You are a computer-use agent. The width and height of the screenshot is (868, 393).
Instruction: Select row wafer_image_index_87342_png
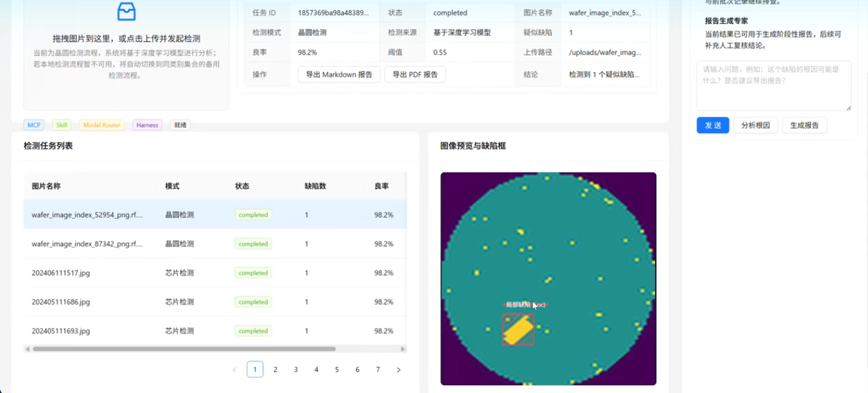click(x=215, y=244)
